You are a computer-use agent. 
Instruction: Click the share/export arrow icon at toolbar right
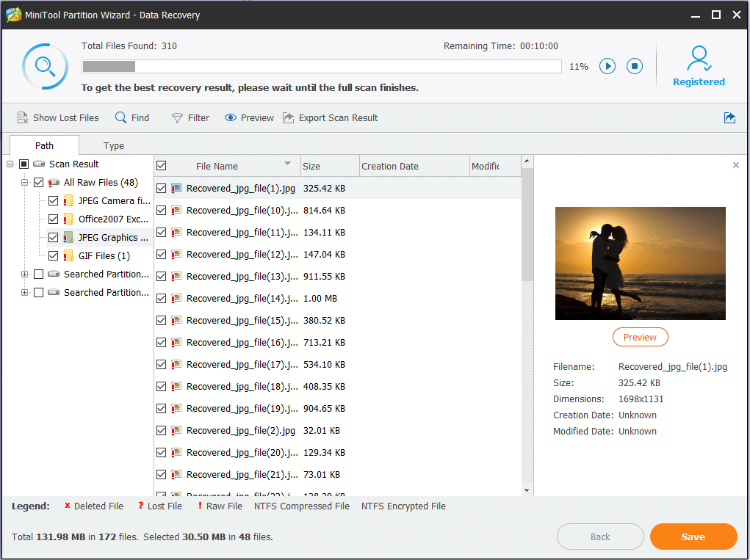729,117
